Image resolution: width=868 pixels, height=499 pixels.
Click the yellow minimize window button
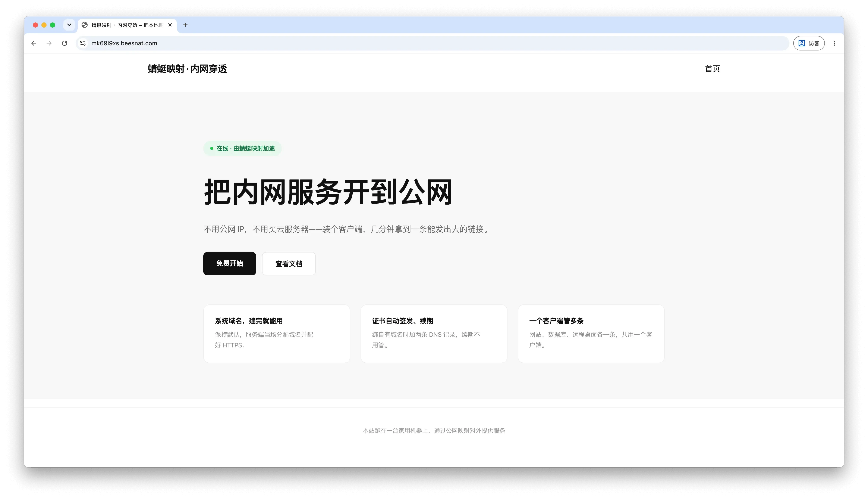point(44,25)
